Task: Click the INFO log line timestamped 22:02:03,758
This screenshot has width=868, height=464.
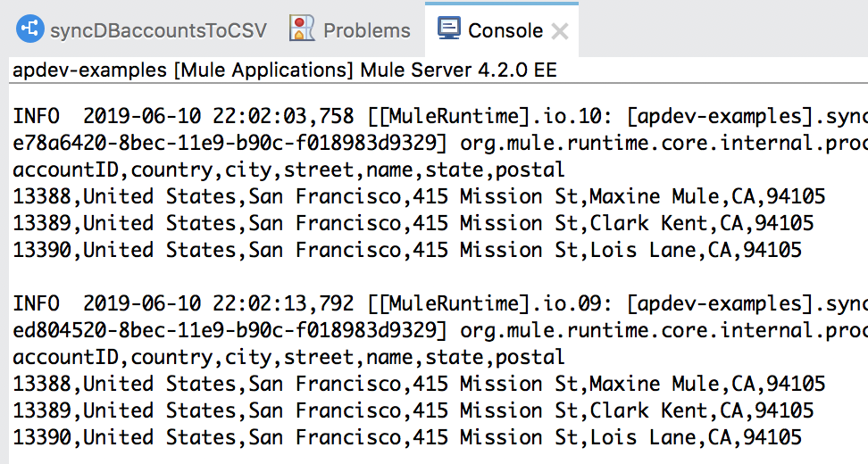Action: point(440,116)
